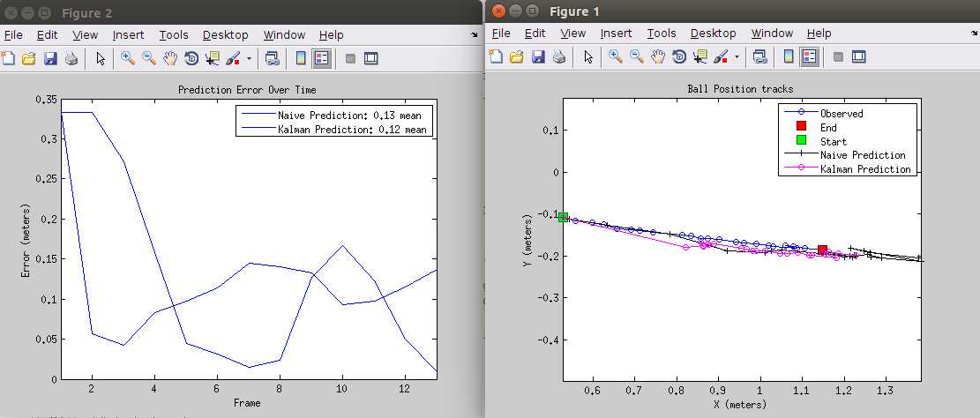Open Tools menu in Figure 2
Screen dimensions: 980x418
[174, 35]
